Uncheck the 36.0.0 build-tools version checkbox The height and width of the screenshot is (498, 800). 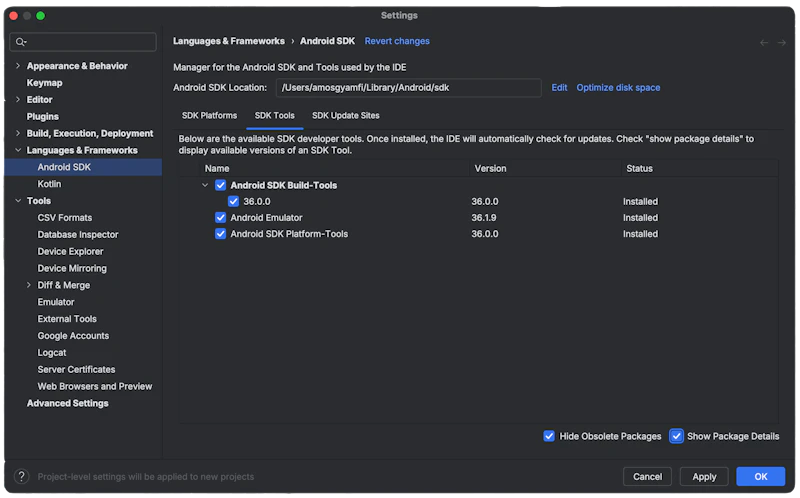234,202
